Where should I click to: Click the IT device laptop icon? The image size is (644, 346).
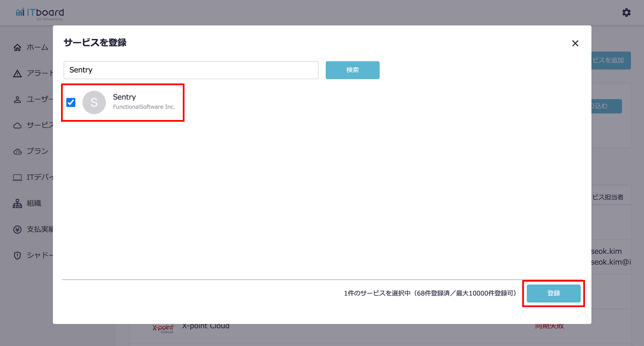click(17, 177)
